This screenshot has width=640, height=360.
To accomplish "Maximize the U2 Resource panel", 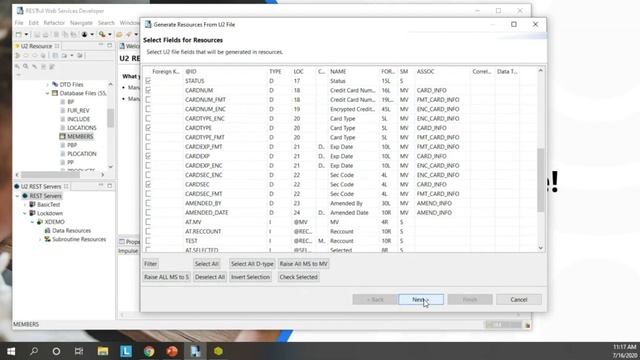I will (109, 45).
